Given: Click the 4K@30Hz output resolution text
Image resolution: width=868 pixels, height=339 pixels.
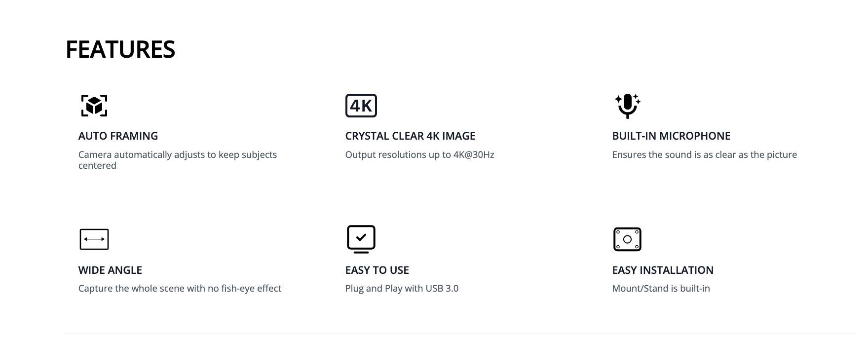Looking at the screenshot, I should (x=419, y=154).
